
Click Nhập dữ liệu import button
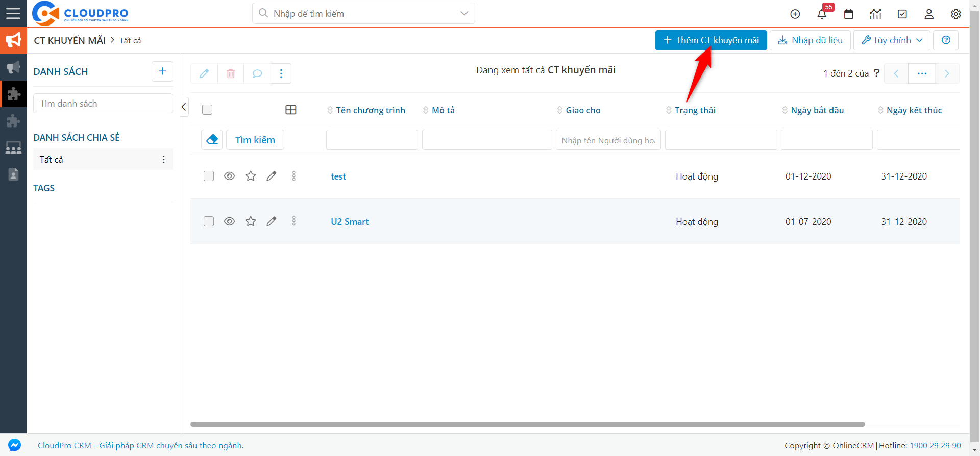coord(810,40)
